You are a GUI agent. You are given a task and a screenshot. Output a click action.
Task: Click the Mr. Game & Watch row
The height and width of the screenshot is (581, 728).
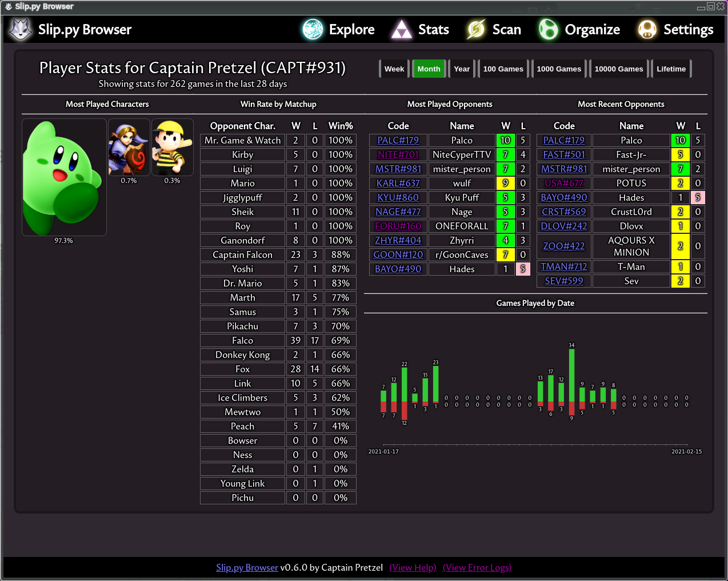[278, 140]
